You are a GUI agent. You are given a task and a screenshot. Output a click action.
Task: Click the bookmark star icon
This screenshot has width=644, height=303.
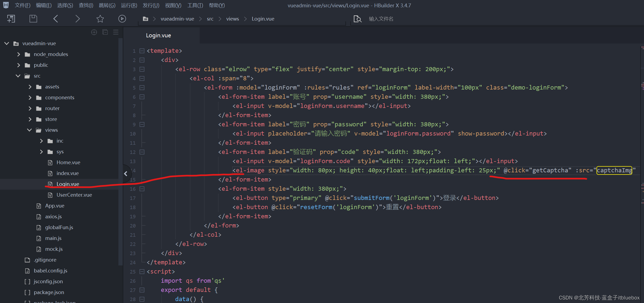click(100, 19)
